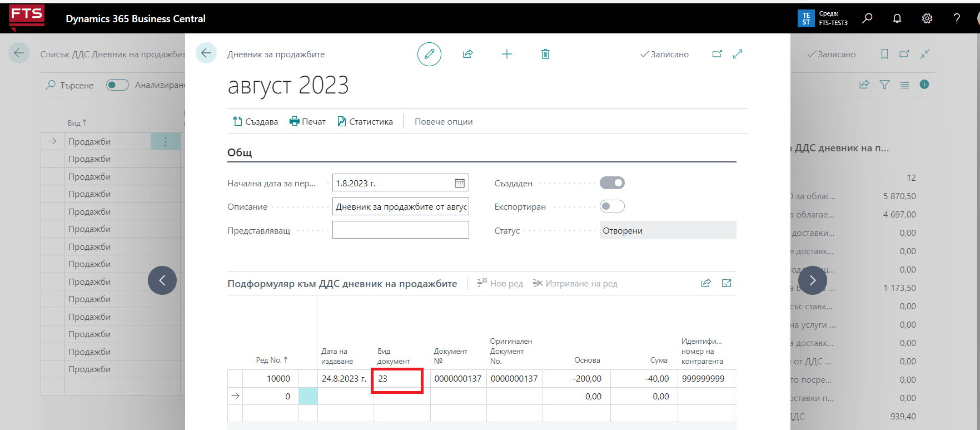Open the search magnifier in top bar

[x=867, y=18]
